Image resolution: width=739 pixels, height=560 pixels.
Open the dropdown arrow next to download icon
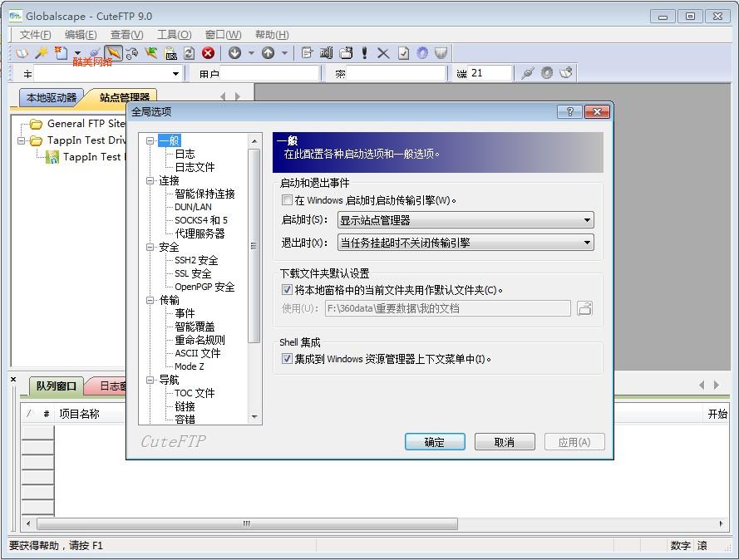251,53
